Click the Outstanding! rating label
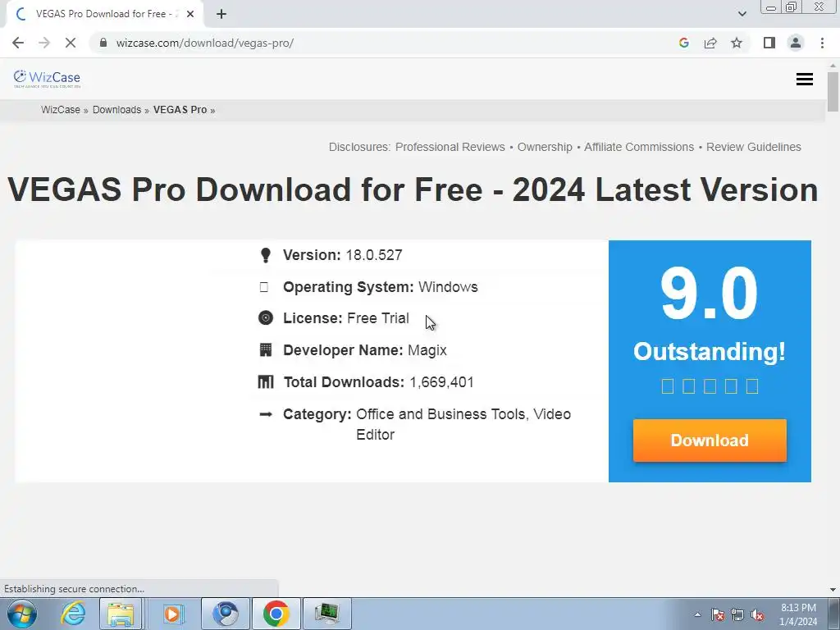This screenshot has height=630, width=840. 710,351
